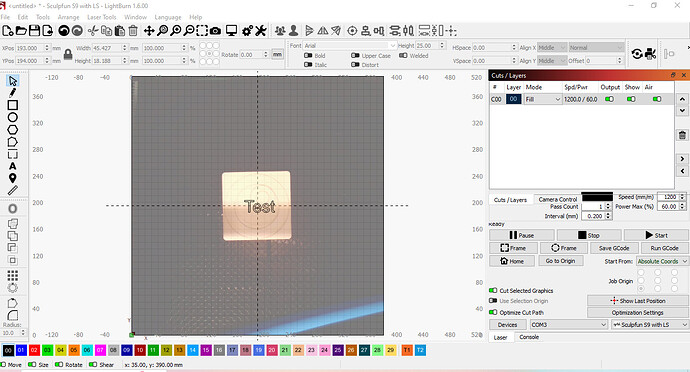The height and width of the screenshot is (372, 690).
Task: Click the Redo icon
Action: coord(77,30)
